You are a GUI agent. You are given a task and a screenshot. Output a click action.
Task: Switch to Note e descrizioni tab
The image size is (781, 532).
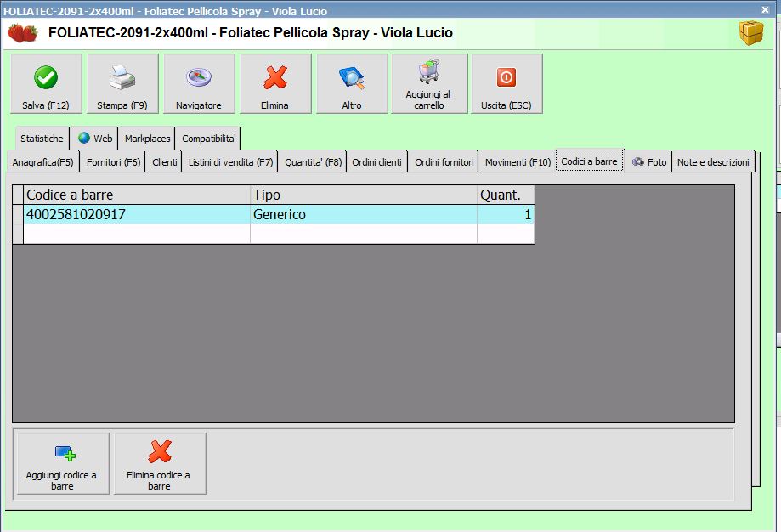tap(713, 161)
